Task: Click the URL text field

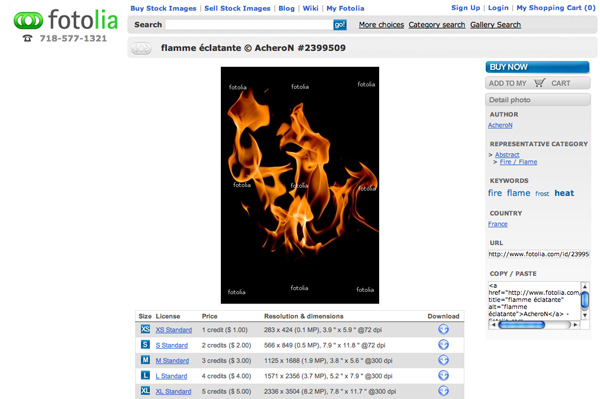Action: tap(539, 254)
